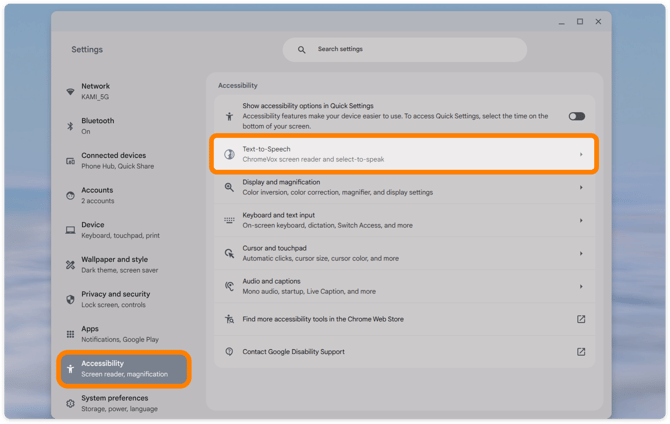Viewport: 670px width, 424px height.
Task: Click the accessibility icon beside Quick Settings option
Action: pos(229,116)
